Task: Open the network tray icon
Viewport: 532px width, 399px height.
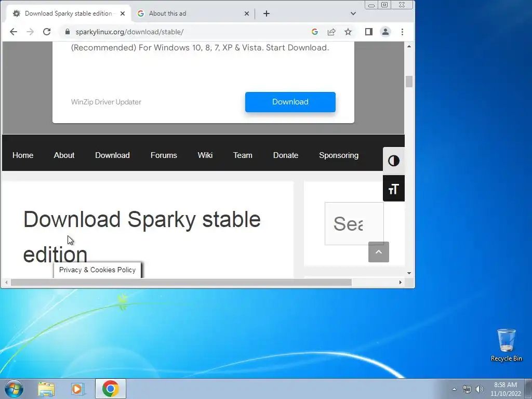Action: tap(467, 389)
